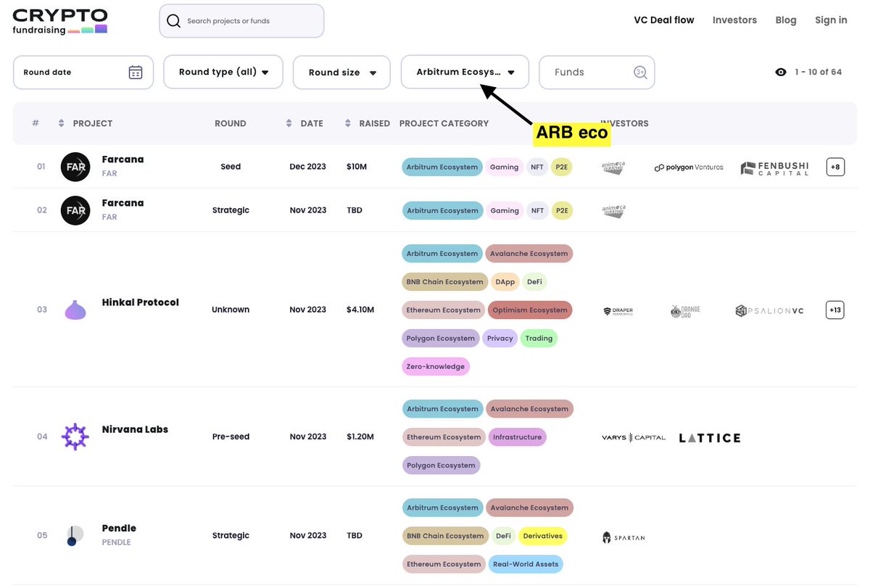Sort by the Raised column arrows

(348, 123)
